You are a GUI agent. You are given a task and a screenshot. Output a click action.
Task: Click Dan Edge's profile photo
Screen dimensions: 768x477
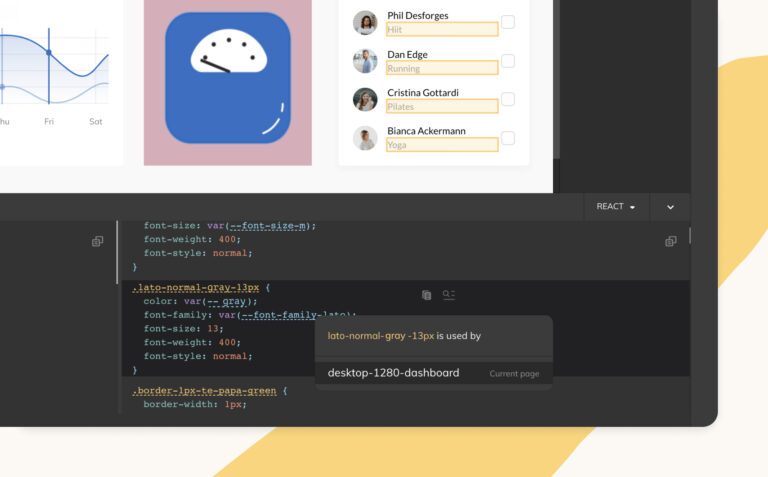click(x=365, y=61)
